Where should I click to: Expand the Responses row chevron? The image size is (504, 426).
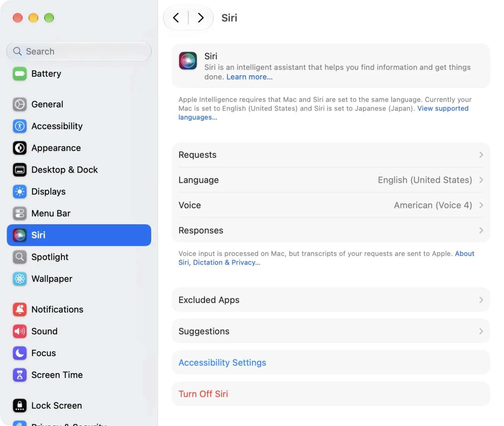coord(481,230)
